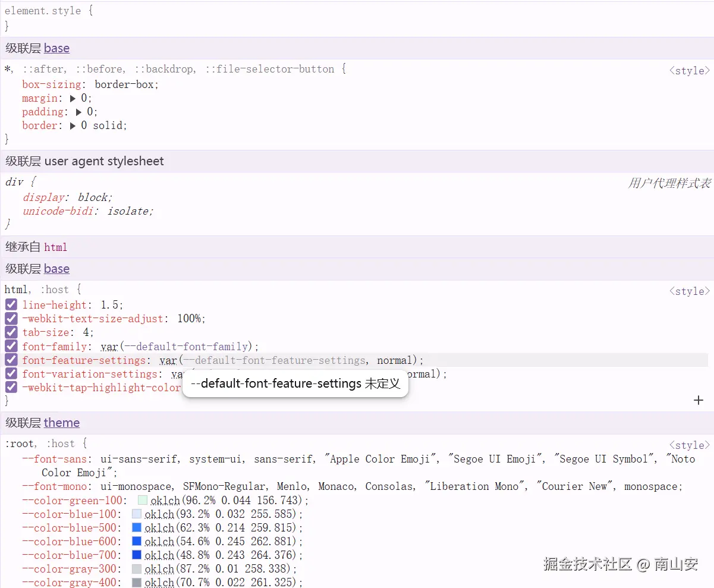714x588 pixels.
Task: Toggle the font-family property checkbox
Action: (11, 346)
